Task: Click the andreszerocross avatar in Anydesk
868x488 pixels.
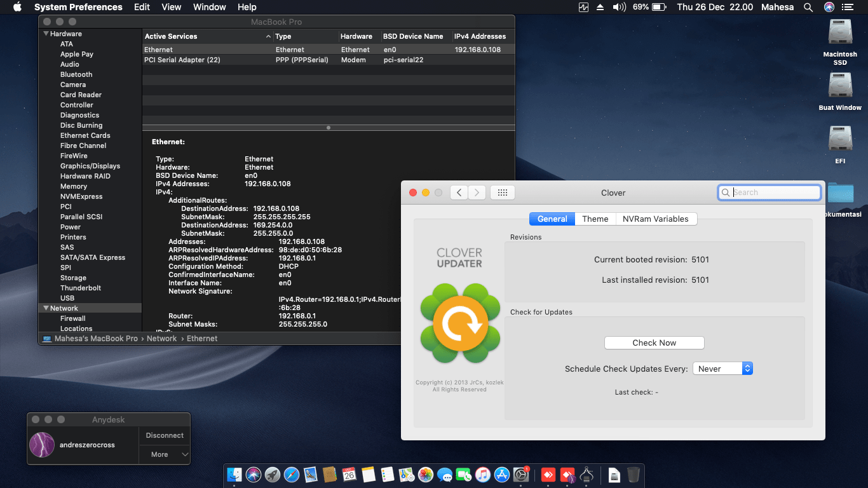Action: (x=42, y=445)
